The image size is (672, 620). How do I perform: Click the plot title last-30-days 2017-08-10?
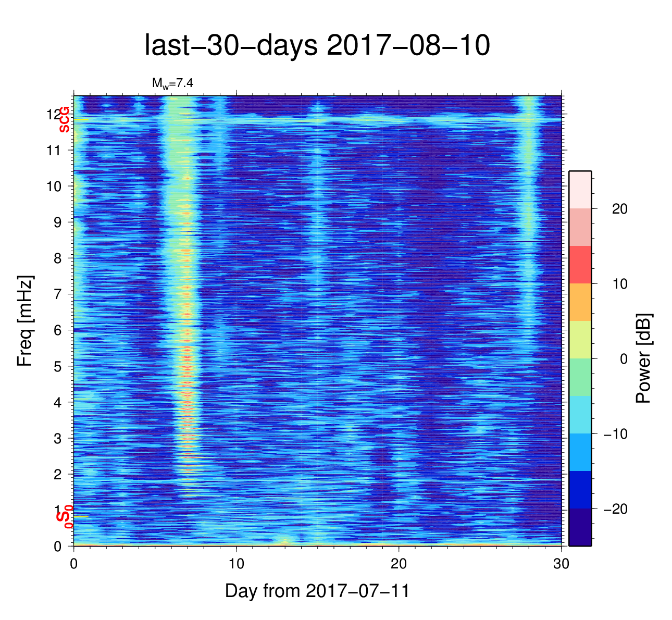[x=317, y=46]
